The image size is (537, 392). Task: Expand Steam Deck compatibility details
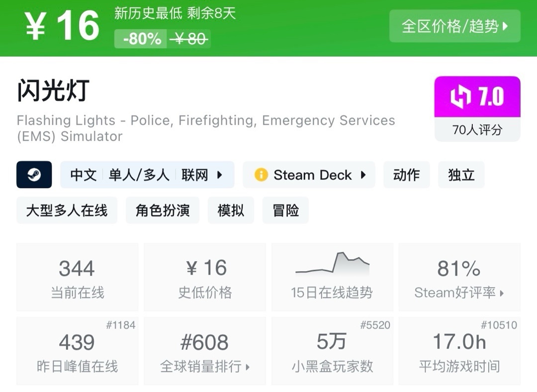[x=363, y=175]
